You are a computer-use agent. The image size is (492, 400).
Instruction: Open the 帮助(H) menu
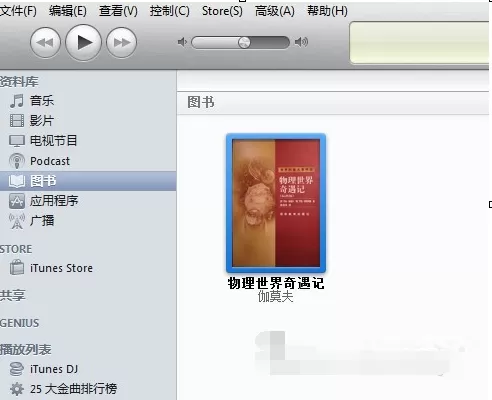(x=327, y=11)
